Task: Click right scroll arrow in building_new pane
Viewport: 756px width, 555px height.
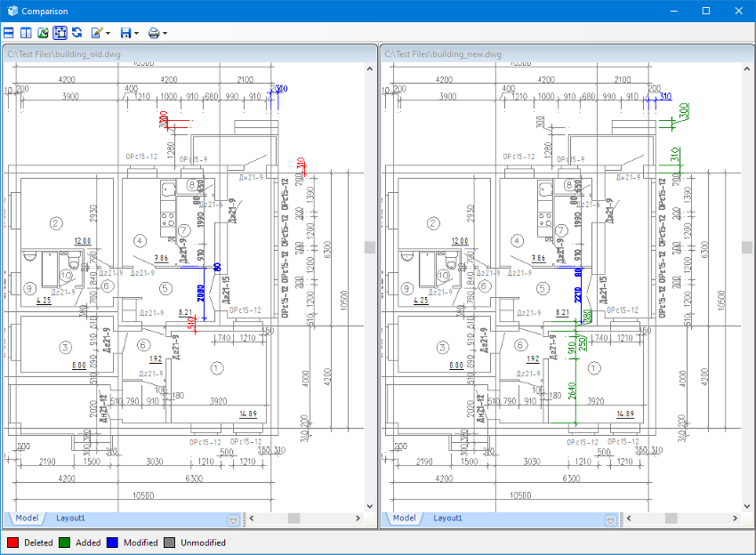Action: pyautogui.click(x=735, y=519)
